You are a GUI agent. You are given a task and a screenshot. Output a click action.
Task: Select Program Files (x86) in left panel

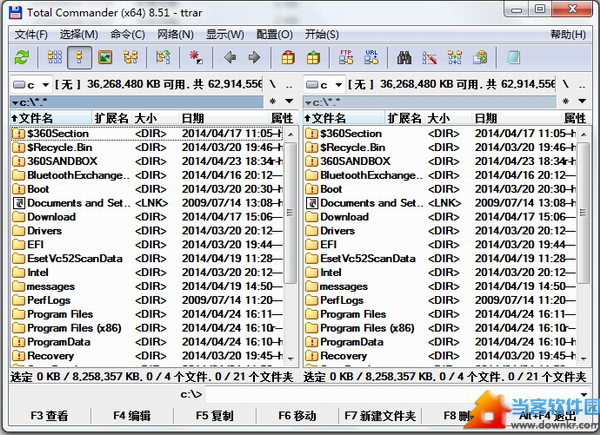[147, 328]
